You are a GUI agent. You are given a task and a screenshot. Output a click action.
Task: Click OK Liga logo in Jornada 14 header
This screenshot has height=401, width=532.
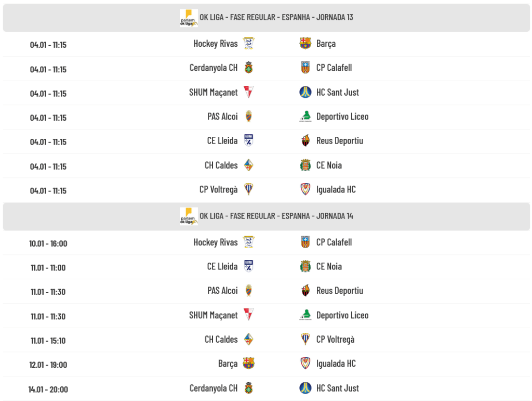(189, 216)
